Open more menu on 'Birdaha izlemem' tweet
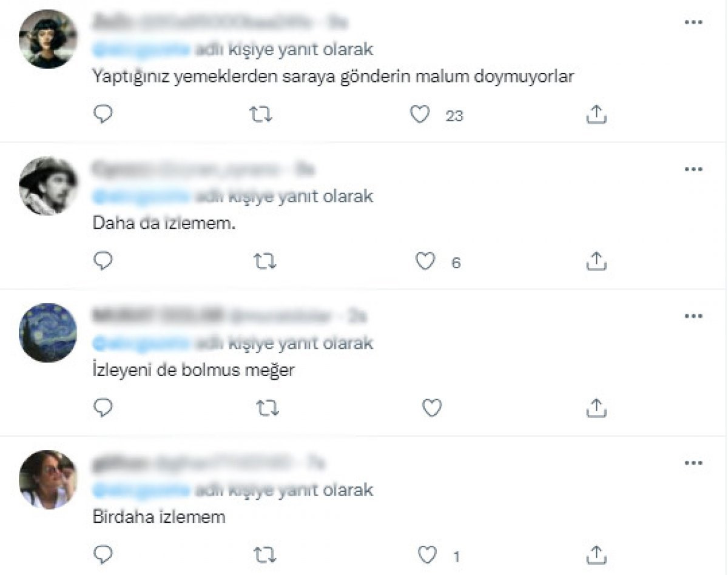728x575 pixels. 693,463
